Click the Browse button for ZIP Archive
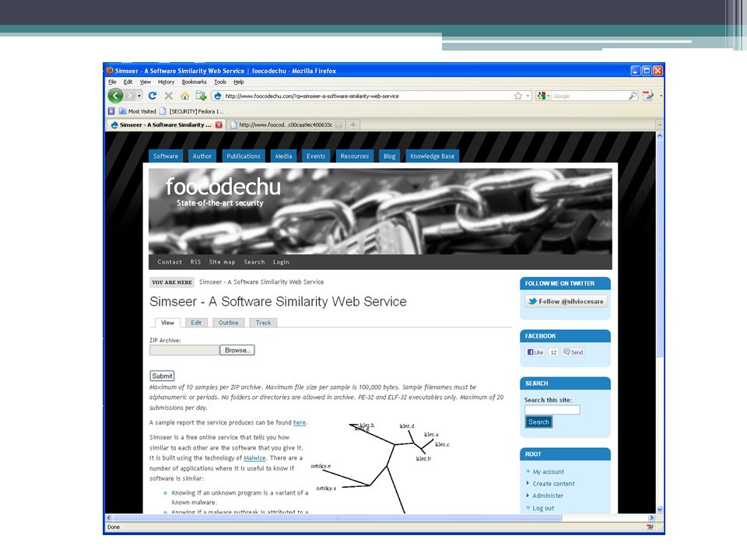 pyautogui.click(x=237, y=350)
